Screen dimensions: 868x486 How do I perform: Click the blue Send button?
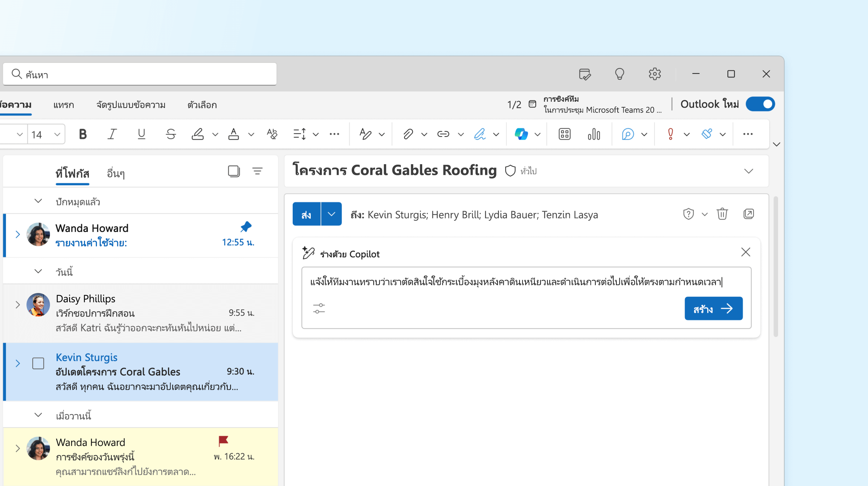point(306,214)
